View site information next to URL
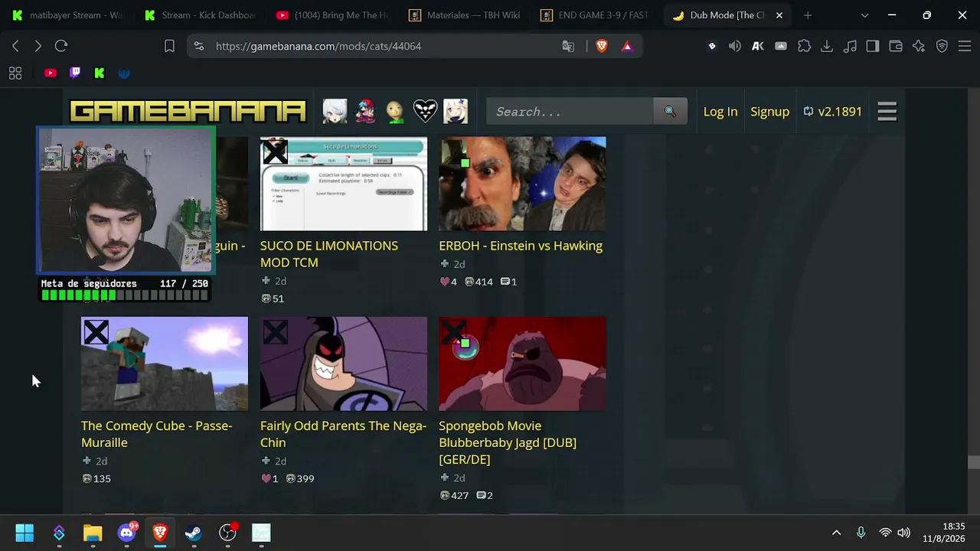 (199, 46)
